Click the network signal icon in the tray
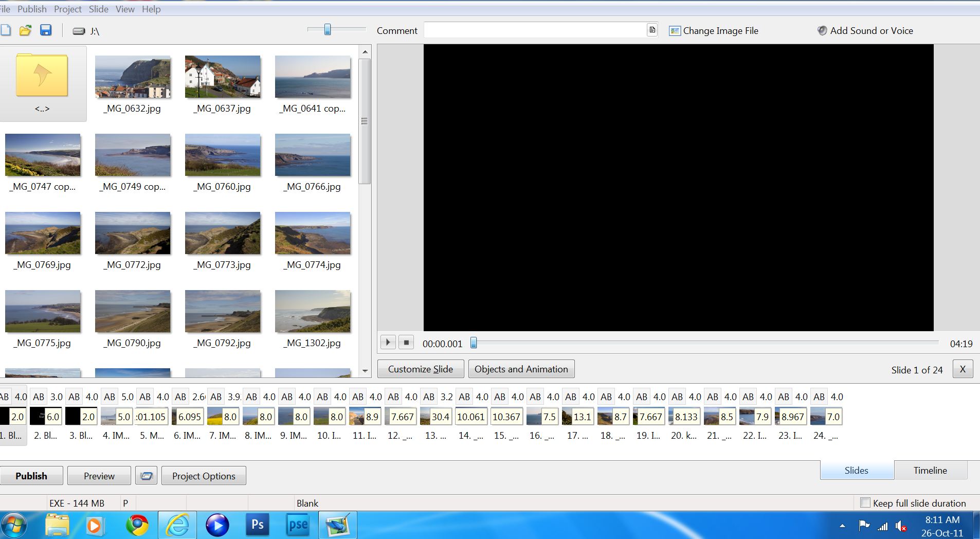This screenshot has width=980, height=539. pyautogui.click(x=882, y=526)
